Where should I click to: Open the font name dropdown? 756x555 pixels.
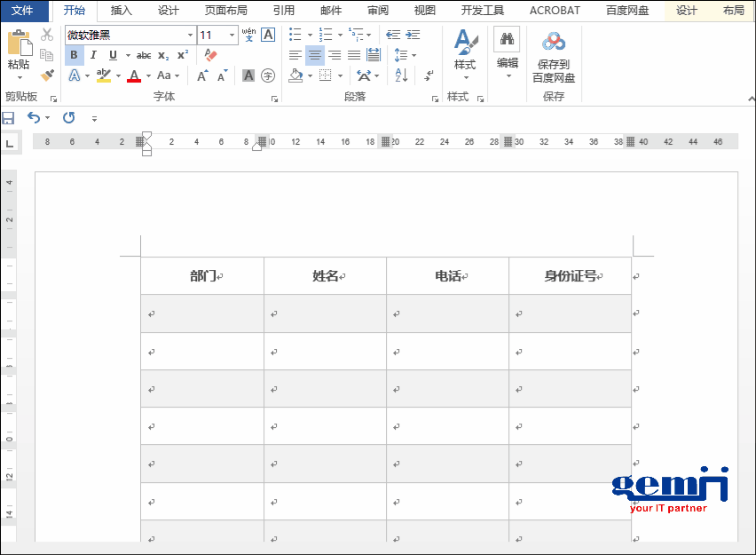tap(190, 36)
